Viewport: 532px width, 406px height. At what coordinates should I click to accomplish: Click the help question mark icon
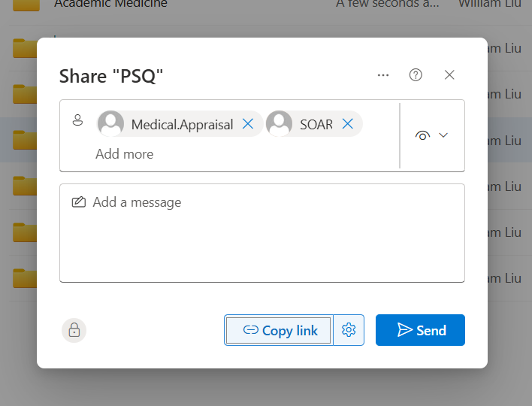coord(416,75)
